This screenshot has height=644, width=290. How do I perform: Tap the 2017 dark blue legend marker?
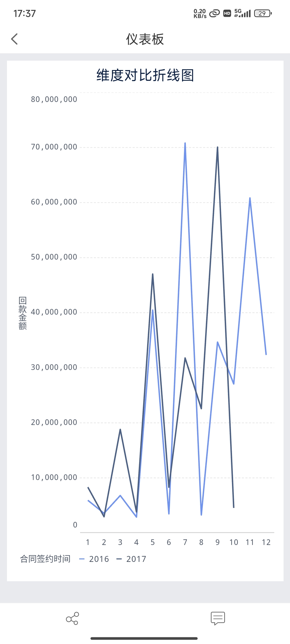[x=119, y=559]
